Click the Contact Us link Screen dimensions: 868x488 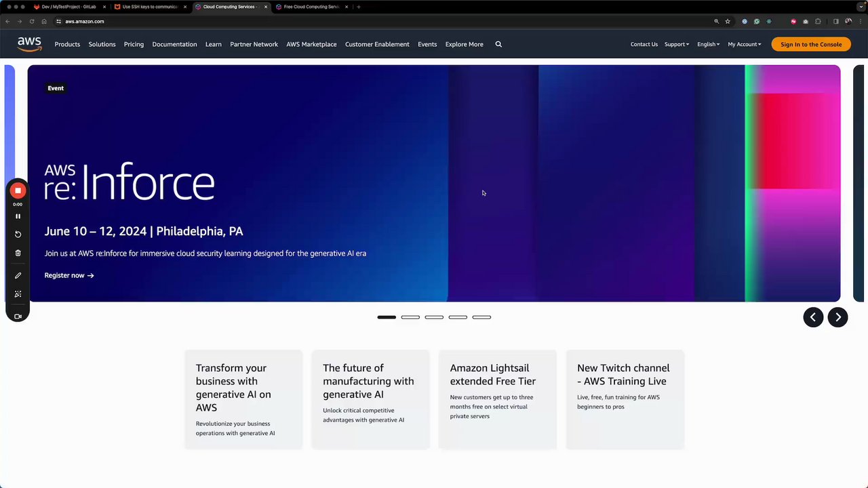click(x=644, y=44)
